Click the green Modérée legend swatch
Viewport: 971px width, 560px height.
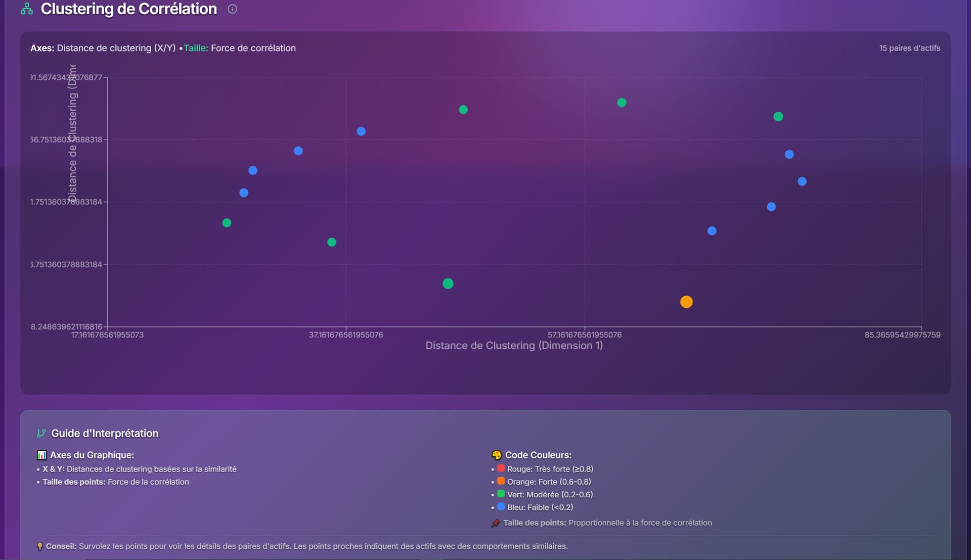501,494
